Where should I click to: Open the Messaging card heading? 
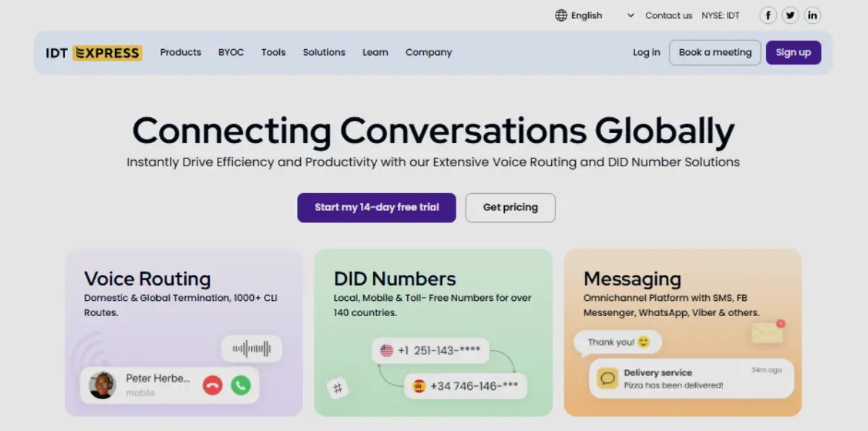pyautogui.click(x=632, y=279)
